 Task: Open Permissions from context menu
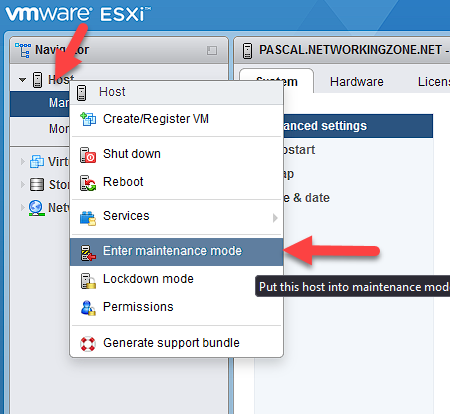pyautogui.click(x=177, y=307)
